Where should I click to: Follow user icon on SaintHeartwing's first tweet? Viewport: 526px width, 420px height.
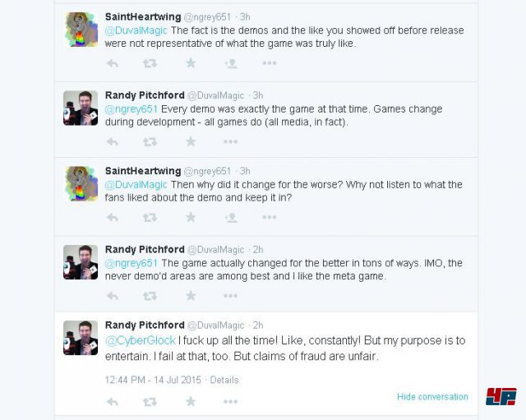pos(231,63)
